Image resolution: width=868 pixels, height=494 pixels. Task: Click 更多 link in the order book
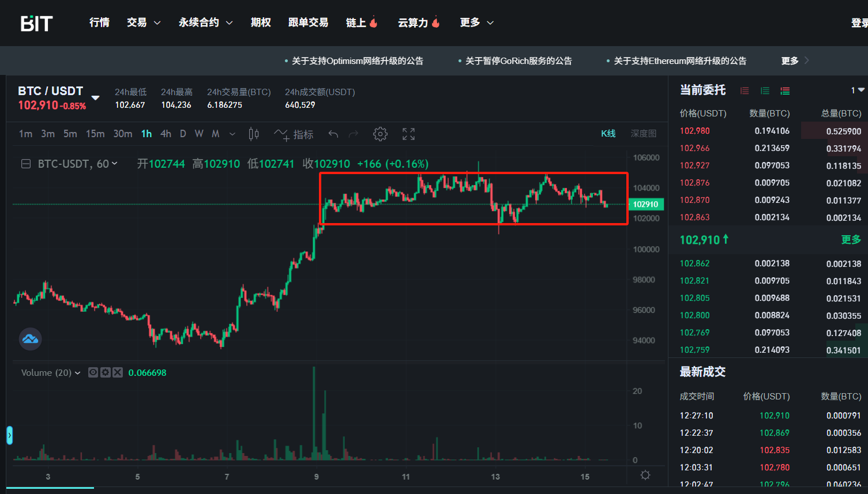[851, 239]
